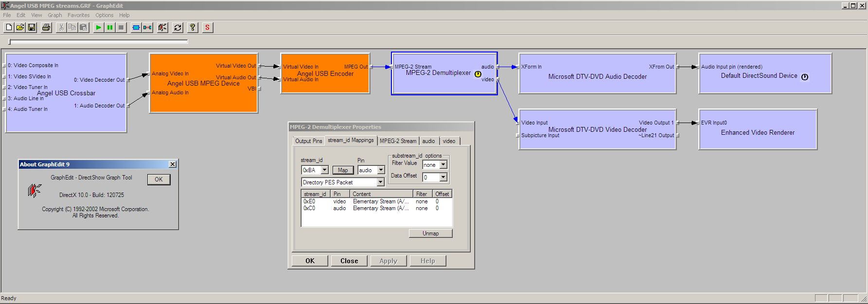Open the Options menu
This screenshot has height=304, width=868.
click(105, 15)
